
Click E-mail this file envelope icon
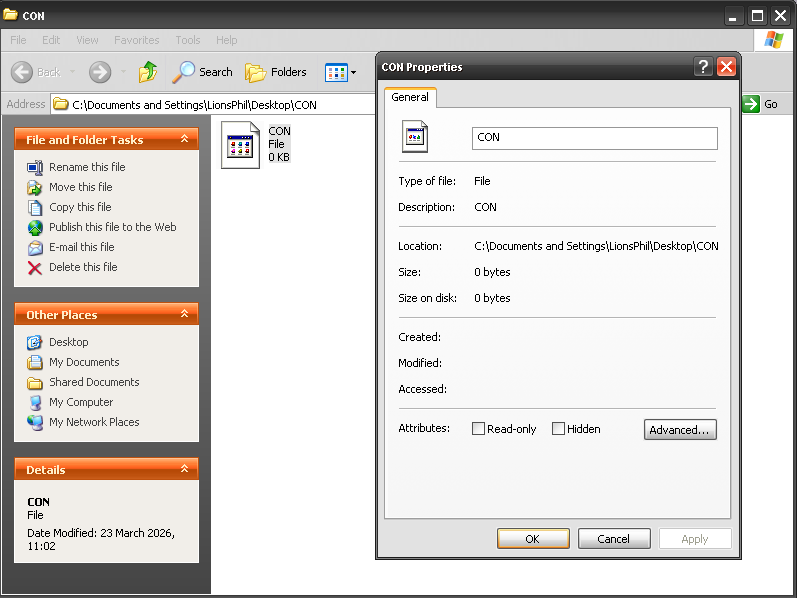coord(35,248)
